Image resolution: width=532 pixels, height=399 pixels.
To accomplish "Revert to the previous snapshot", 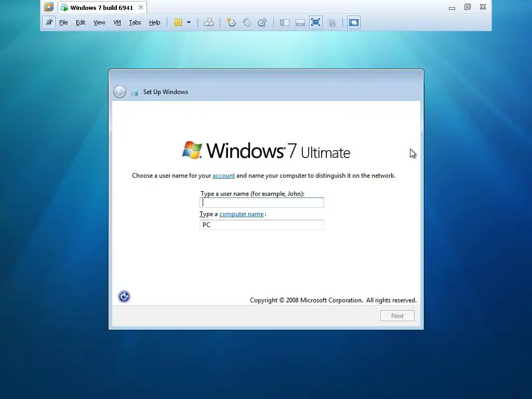I will pyautogui.click(x=247, y=22).
